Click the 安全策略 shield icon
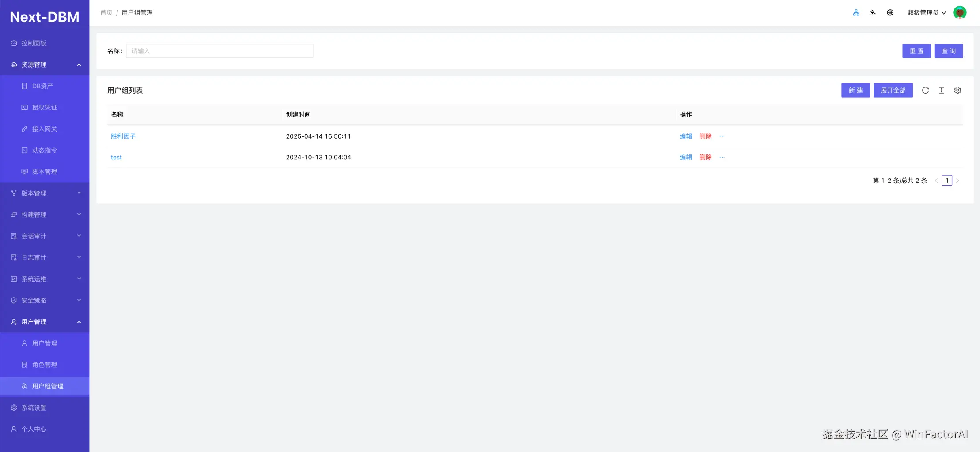The image size is (980, 452). (x=14, y=300)
